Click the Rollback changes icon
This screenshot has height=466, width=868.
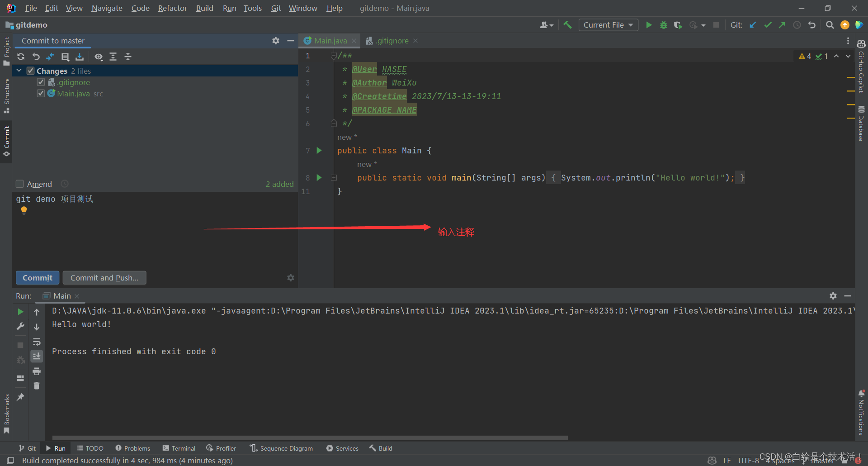(x=36, y=57)
